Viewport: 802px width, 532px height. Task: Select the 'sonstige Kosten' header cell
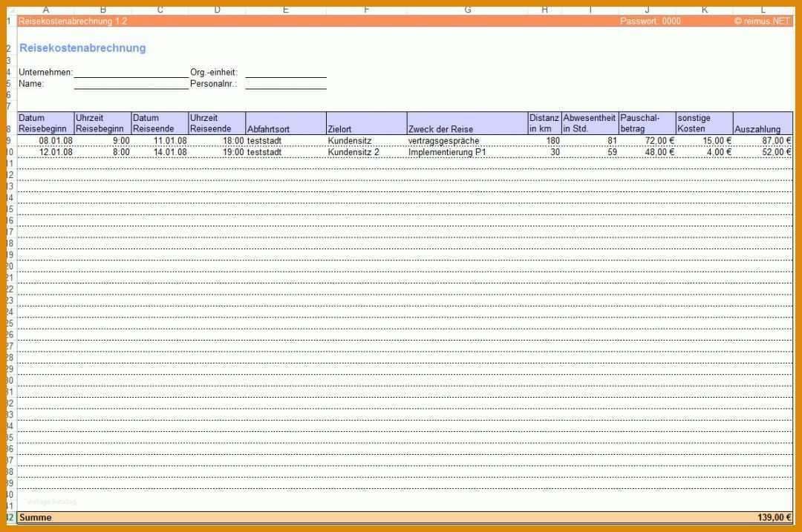(x=705, y=123)
